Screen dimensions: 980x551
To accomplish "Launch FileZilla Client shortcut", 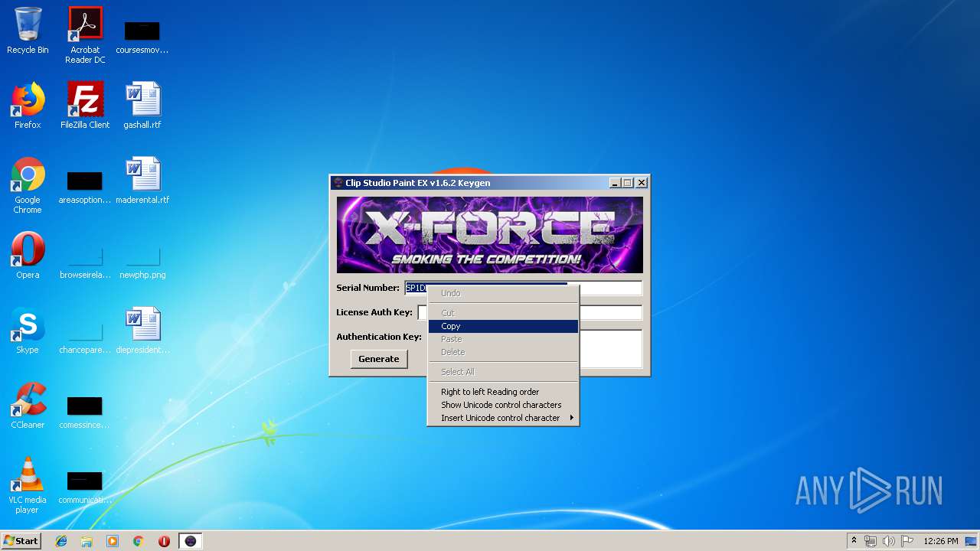I will pyautogui.click(x=85, y=106).
